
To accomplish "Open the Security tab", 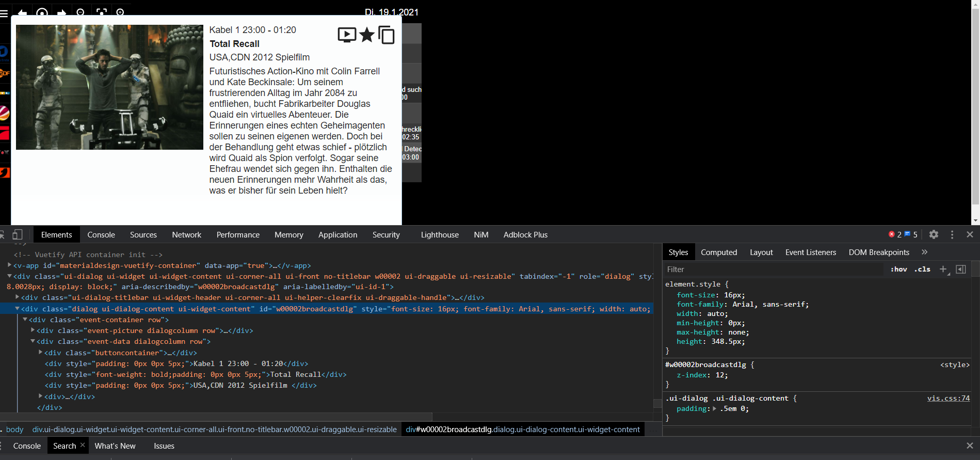I will click(386, 234).
